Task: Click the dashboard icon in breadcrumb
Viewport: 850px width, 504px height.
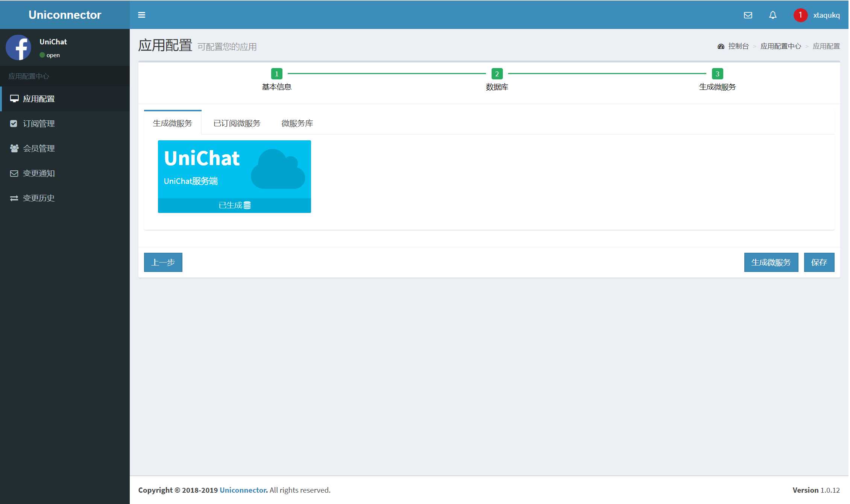Action: point(721,46)
